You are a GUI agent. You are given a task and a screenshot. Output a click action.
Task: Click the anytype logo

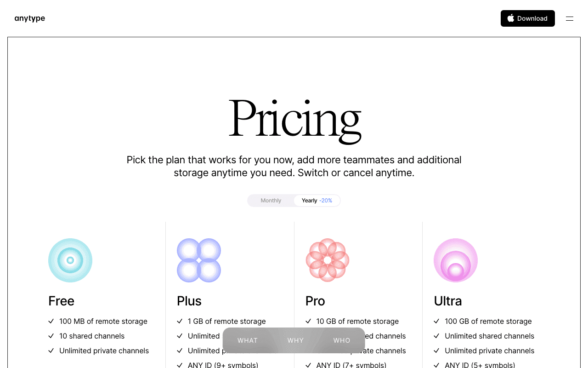[30, 18]
